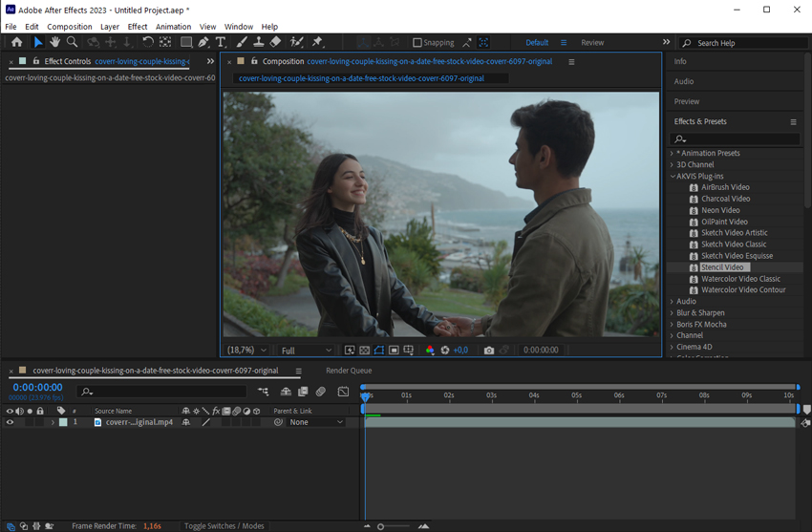
Task: Switch to the Review workspace
Action: (592, 42)
